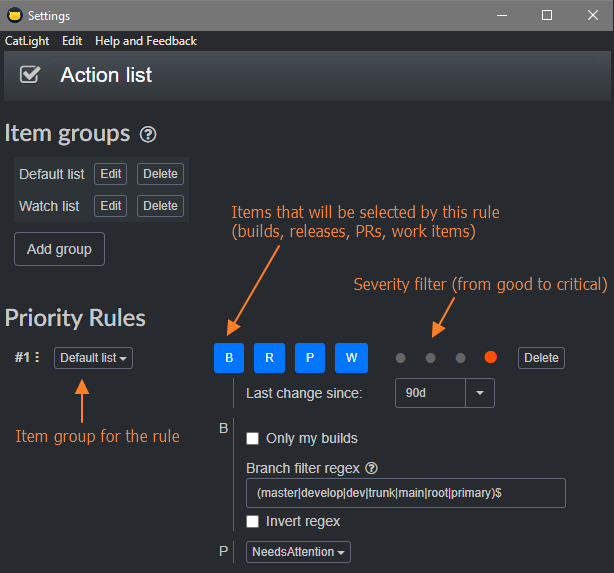Click the Action list heading
Image resolution: width=614 pixels, height=573 pixels.
pos(106,75)
